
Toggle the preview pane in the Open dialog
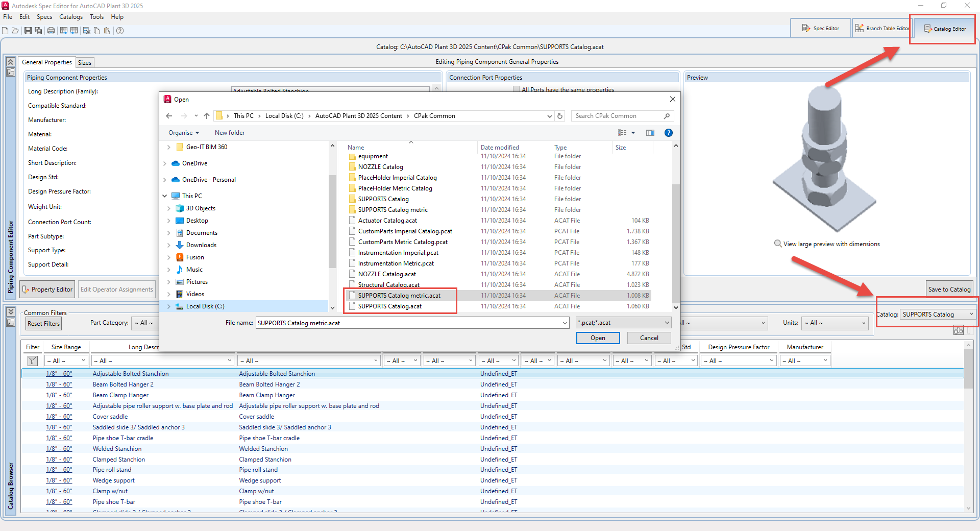pos(650,133)
